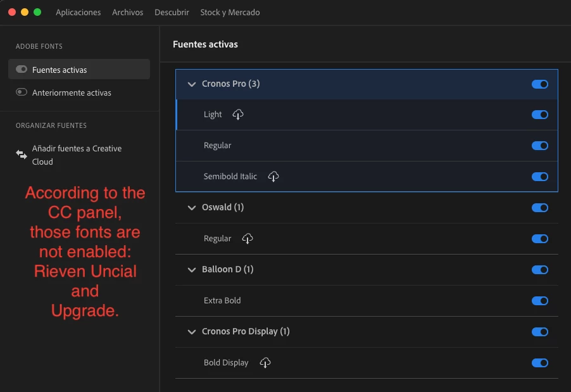This screenshot has height=392, width=571.
Task: Click the Semibold Italic style label
Action: 230,176
